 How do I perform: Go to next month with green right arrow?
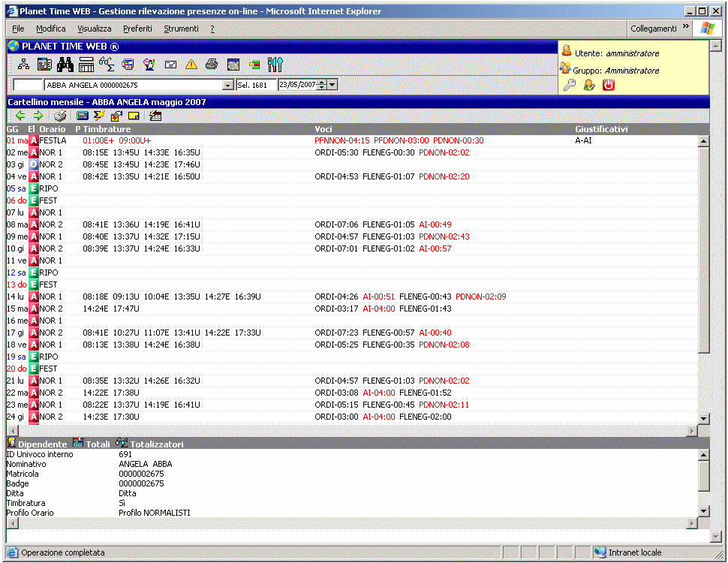[x=38, y=116]
